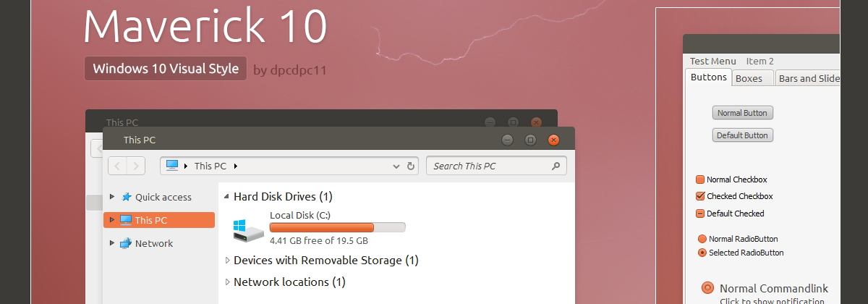Switch to the Buttons tab
868x304 pixels.
click(709, 77)
